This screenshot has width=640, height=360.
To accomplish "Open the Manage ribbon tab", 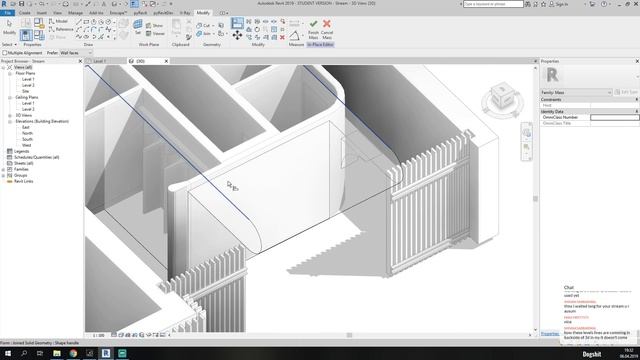I will pos(75,13).
